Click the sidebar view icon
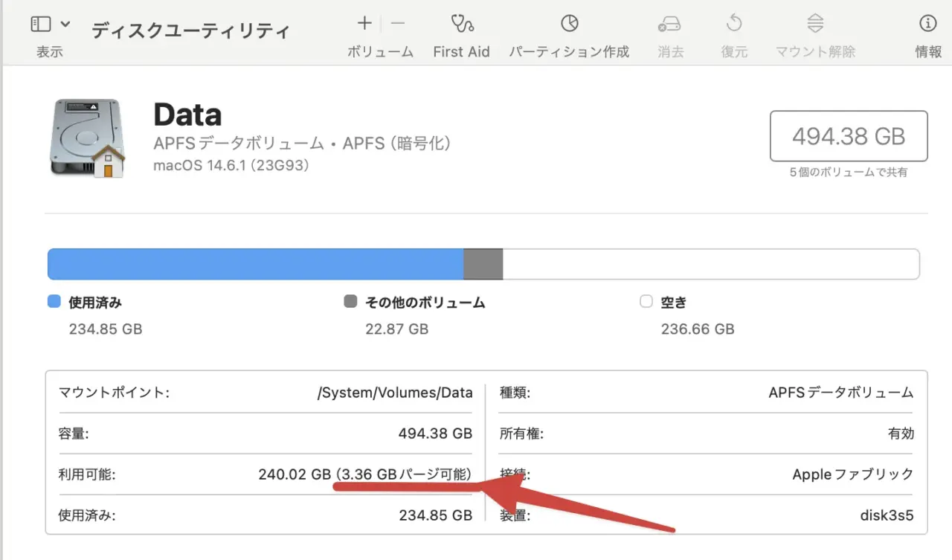The image size is (952, 560). pyautogui.click(x=40, y=25)
